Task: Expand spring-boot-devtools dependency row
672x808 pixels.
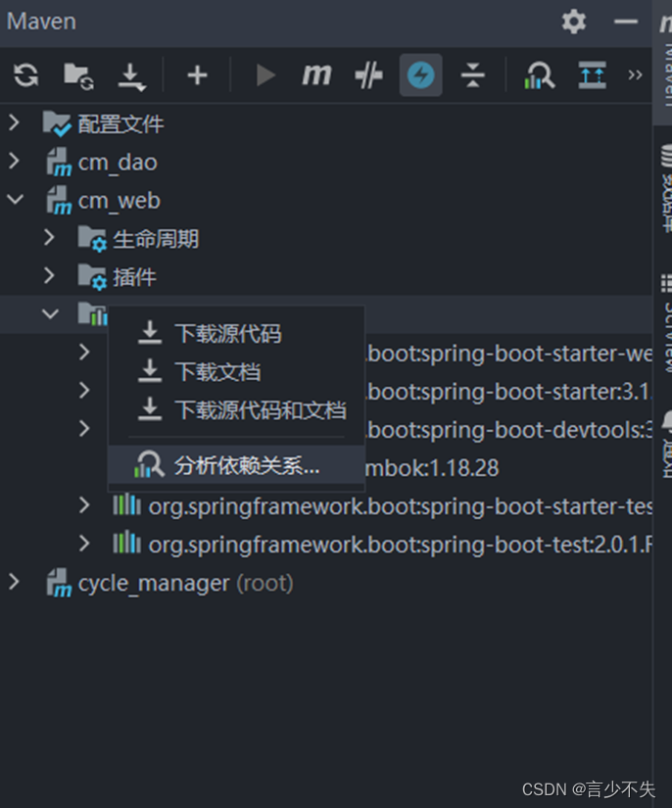Action: click(x=84, y=428)
